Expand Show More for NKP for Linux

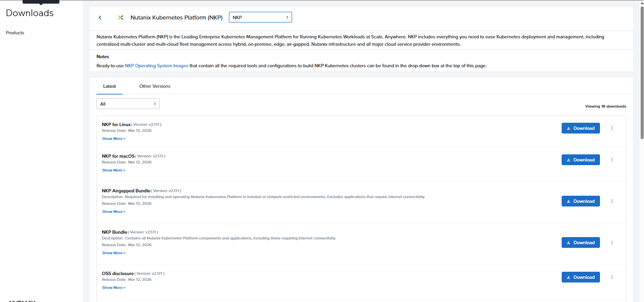pyautogui.click(x=114, y=139)
